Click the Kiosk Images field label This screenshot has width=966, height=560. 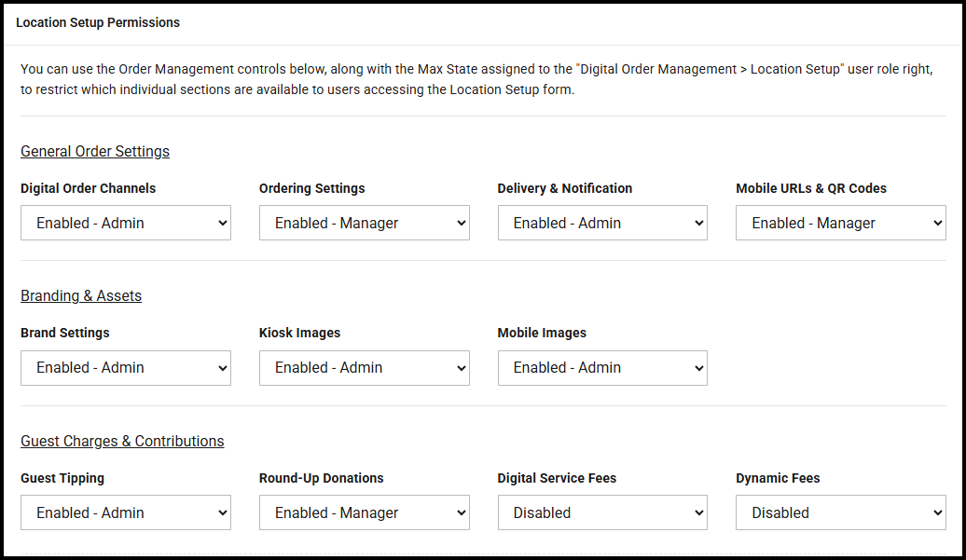coord(299,333)
